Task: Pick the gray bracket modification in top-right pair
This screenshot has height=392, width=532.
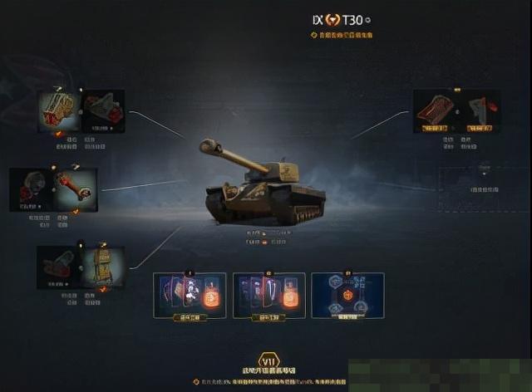Action: [479, 111]
